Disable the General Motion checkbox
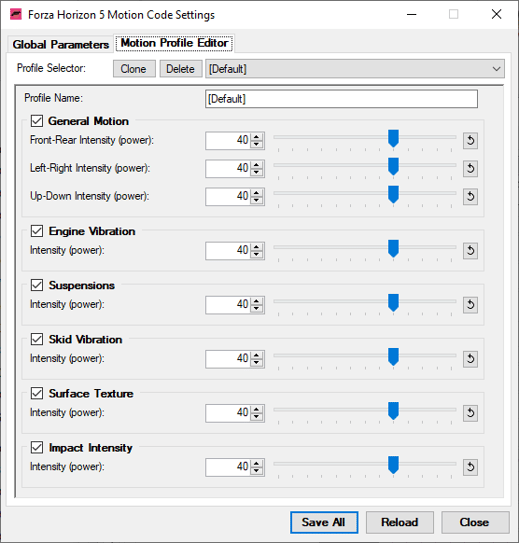Viewport: 519px width, 543px height. point(37,121)
